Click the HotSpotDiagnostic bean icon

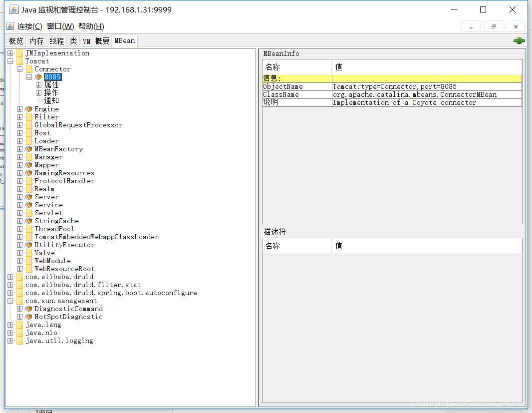[x=29, y=317]
